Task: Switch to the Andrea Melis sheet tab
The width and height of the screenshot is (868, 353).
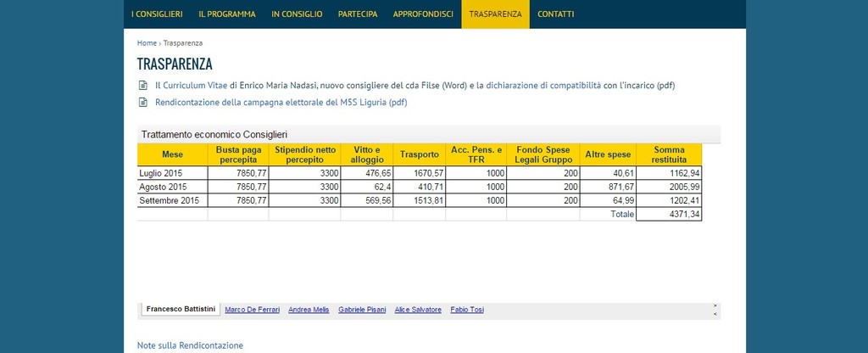Action: 309,310
